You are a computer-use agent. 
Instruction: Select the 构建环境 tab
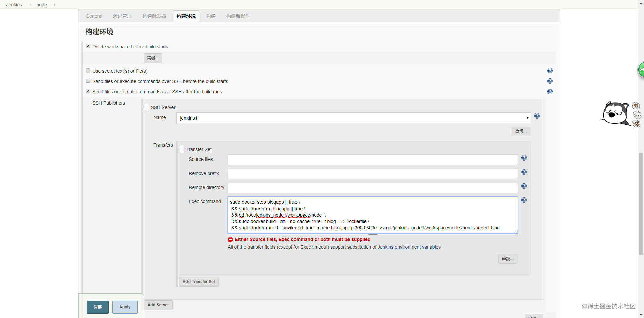point(186,16)
